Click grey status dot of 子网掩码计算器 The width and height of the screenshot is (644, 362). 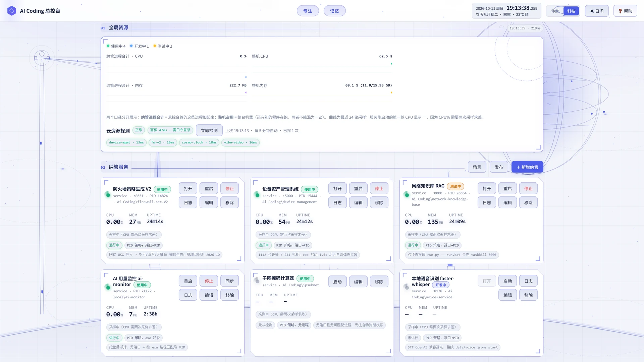[257, 281]
